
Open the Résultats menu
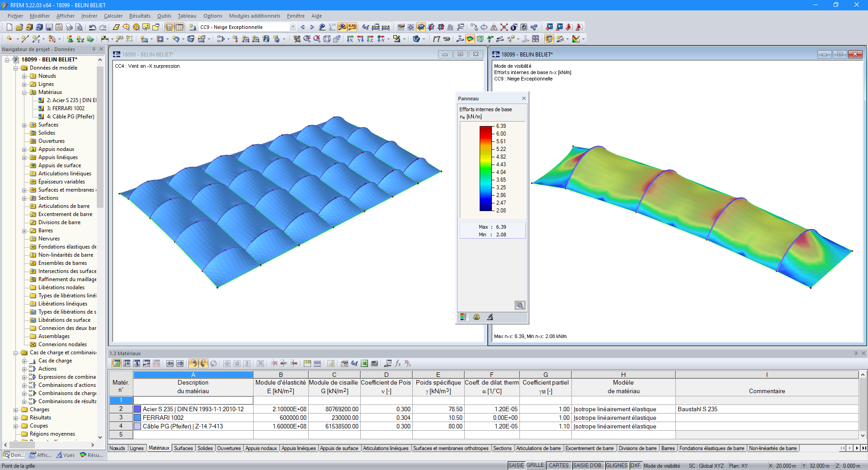coord(139,16)
